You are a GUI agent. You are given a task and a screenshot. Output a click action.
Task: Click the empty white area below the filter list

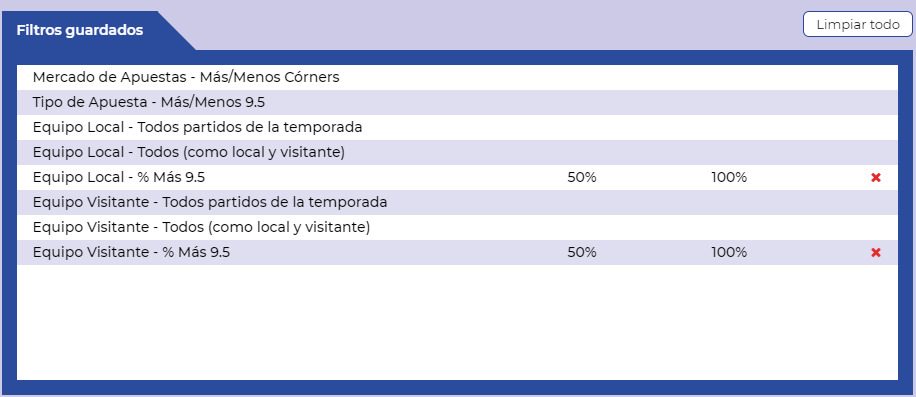pos(457,322)
